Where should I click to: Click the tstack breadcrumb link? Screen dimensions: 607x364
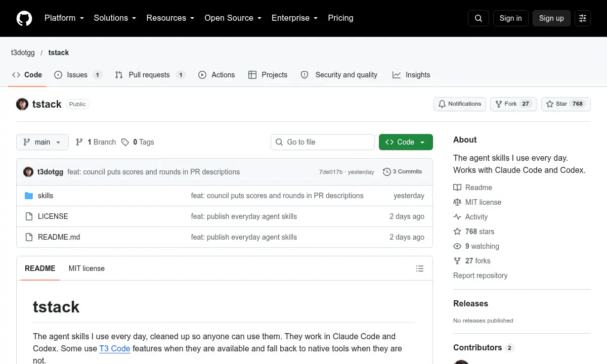(59, 53)
